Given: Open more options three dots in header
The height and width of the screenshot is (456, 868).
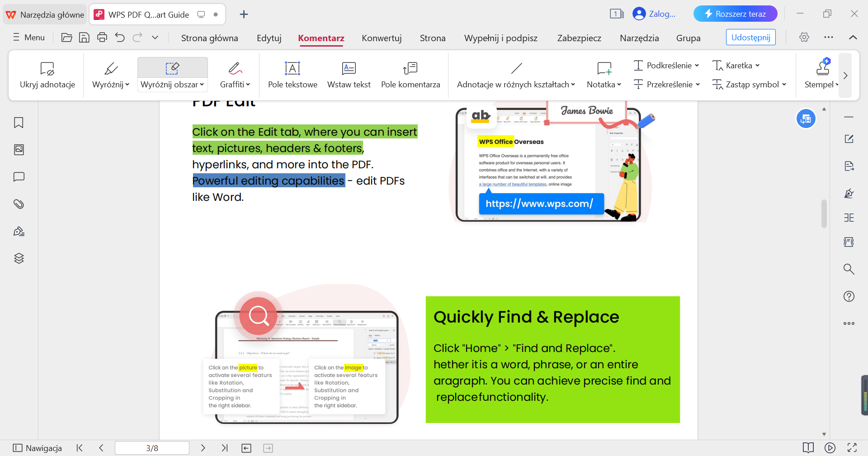Looking at the screenshot, I should click(829, 37).
